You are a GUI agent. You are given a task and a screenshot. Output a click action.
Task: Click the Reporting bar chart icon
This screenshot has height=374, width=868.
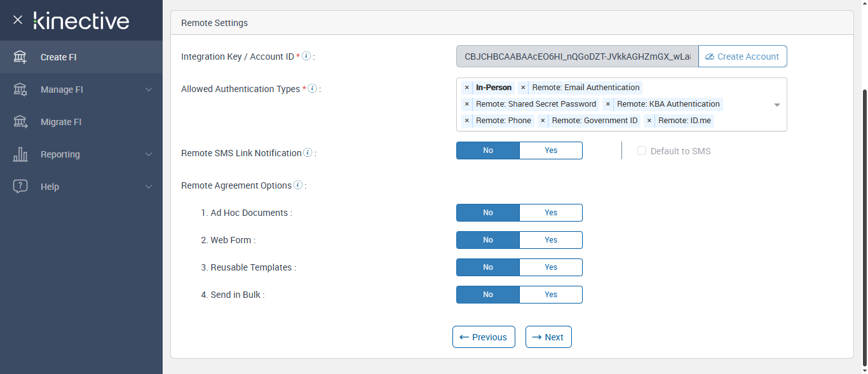(x=20, y=154)
